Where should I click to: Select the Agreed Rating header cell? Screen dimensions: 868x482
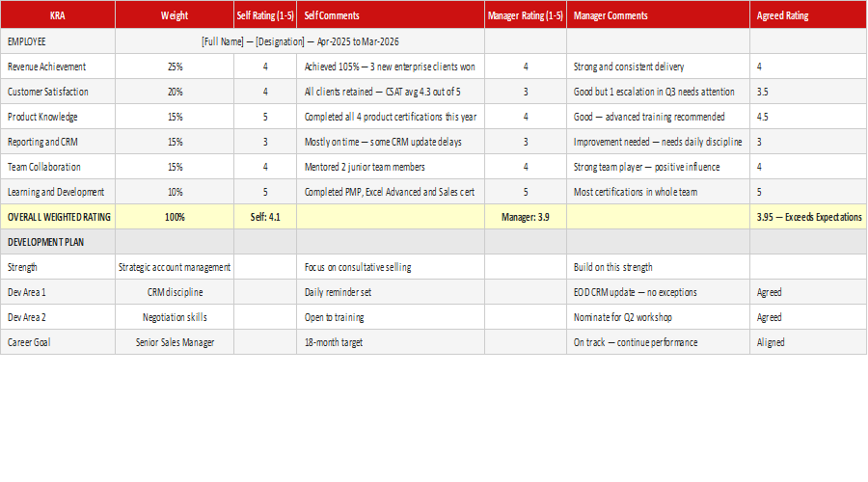(x=808, y=14)
